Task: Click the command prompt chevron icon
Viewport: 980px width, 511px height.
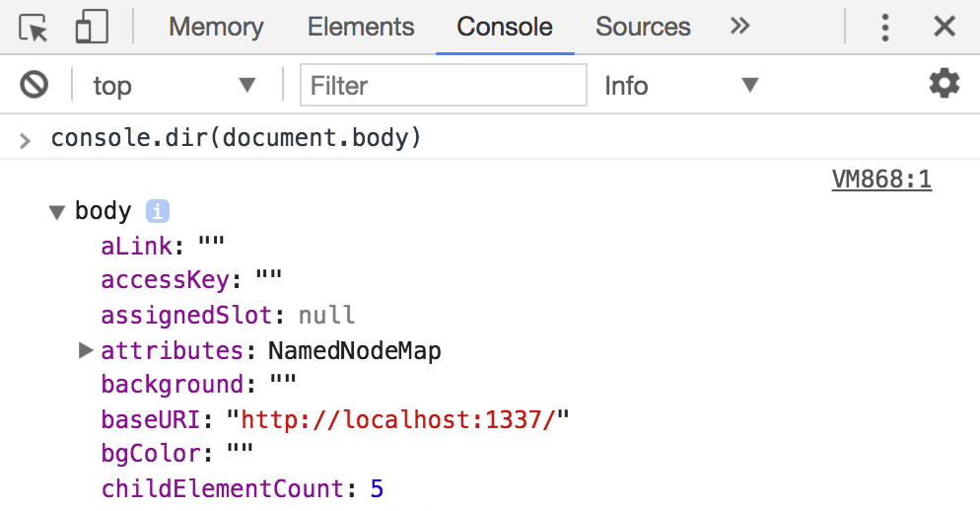Action: pyautogui.click(x=25, y=141)
